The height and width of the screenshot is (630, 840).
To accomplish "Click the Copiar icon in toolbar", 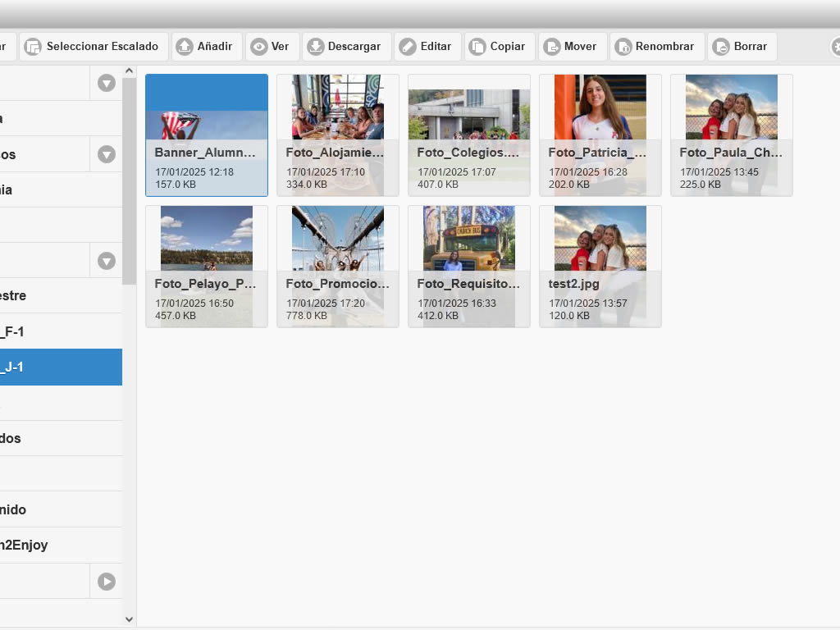I will [x=477, y=47].
